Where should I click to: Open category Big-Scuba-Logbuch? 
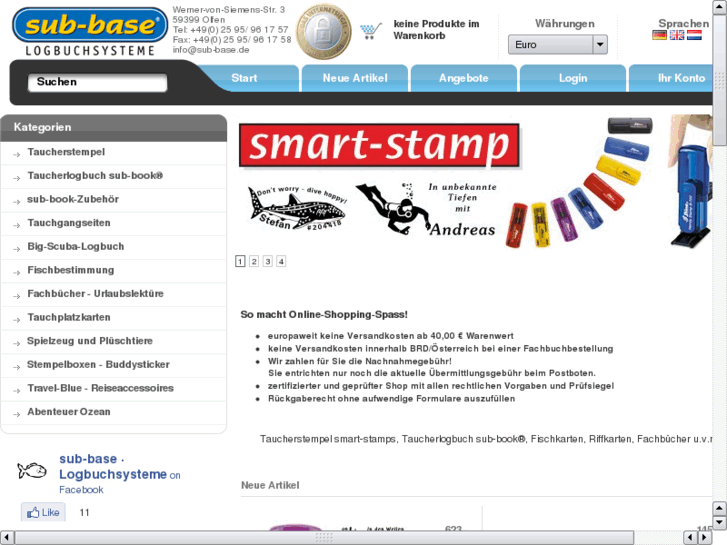(76, 247)
